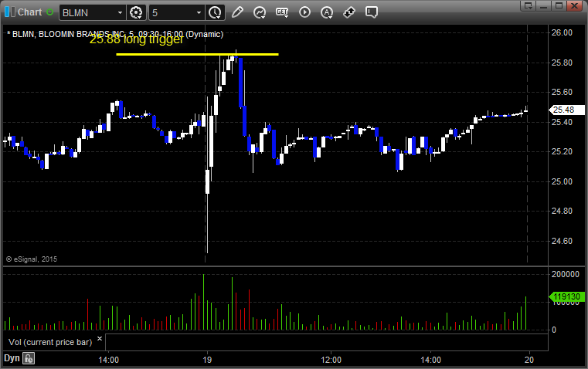The width and height of the screenshot is (588, 369).
Task: Click the 25.48 current price label
Action: click(x=566, y=110)
